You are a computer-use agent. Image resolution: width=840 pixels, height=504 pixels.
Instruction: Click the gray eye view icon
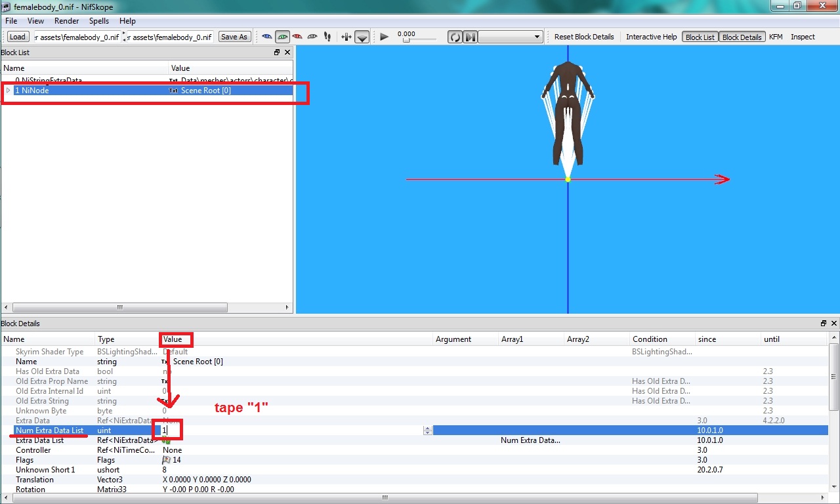pos(312,37)
